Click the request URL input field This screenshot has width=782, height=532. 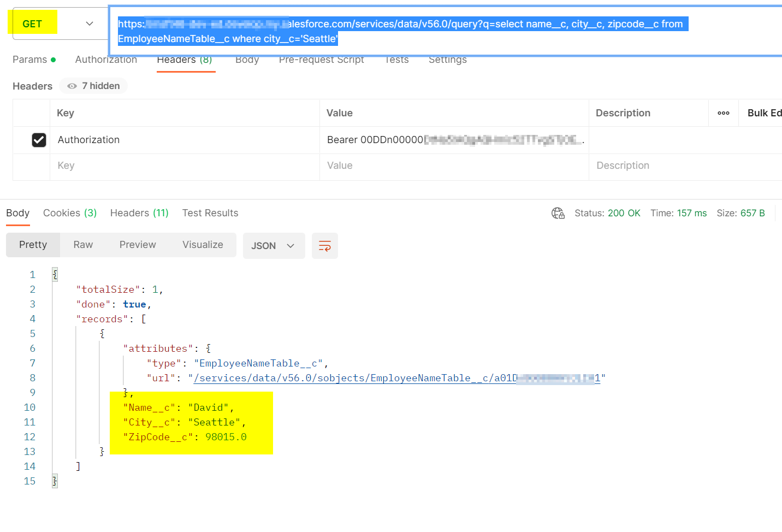pos(446,31)
